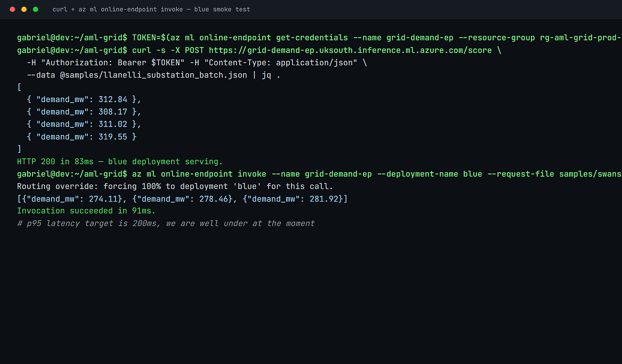Click the yellow minimize window button
622x364 pixels.
(24, 9)
